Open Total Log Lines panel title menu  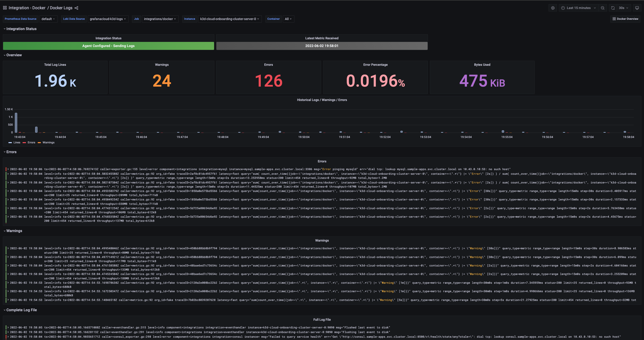click(55, 65)
